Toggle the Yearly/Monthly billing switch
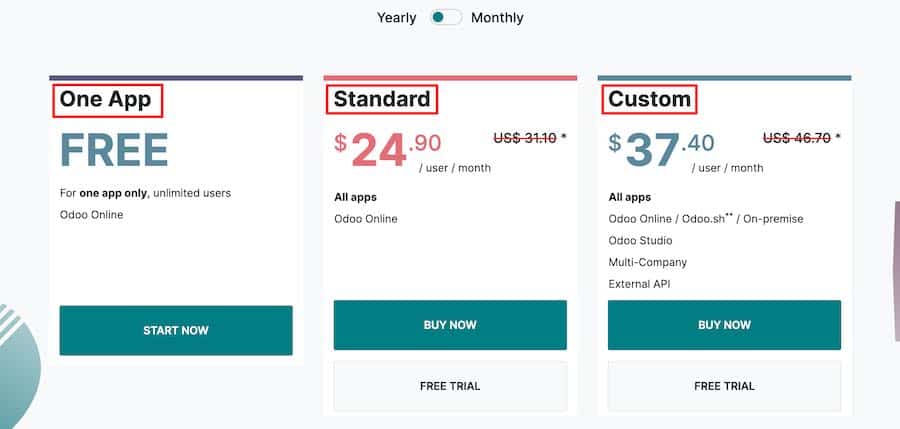The width and height of the screenshot is (900, 429). coord(446,18)
